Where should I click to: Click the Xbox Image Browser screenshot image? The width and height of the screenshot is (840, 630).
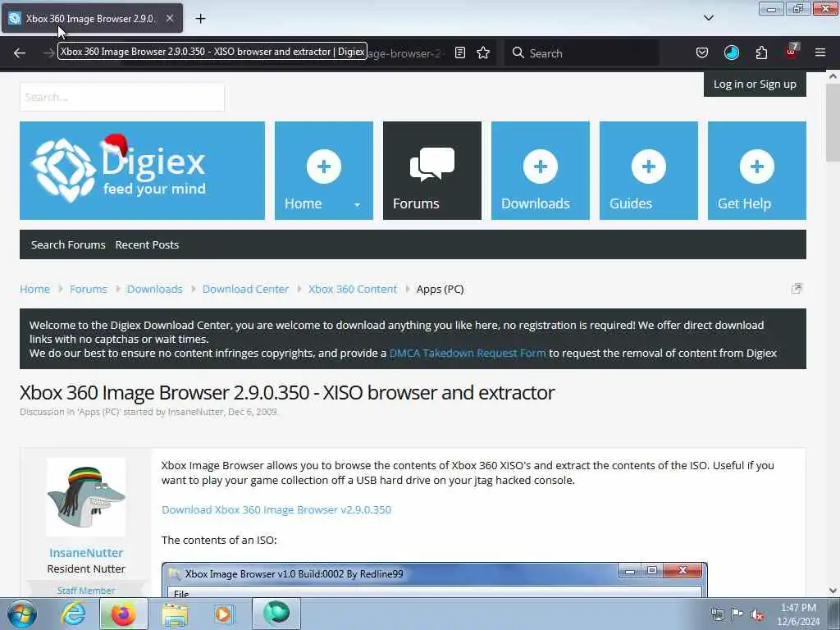pos(435,580)
